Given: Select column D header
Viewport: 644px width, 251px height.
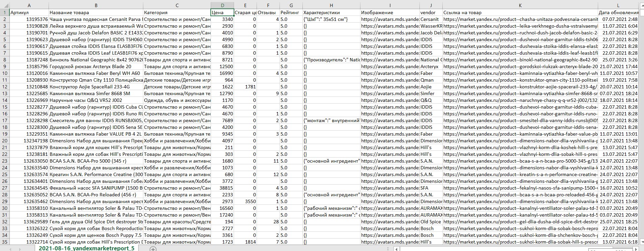Looking at the screenshot, I should 222,5.
